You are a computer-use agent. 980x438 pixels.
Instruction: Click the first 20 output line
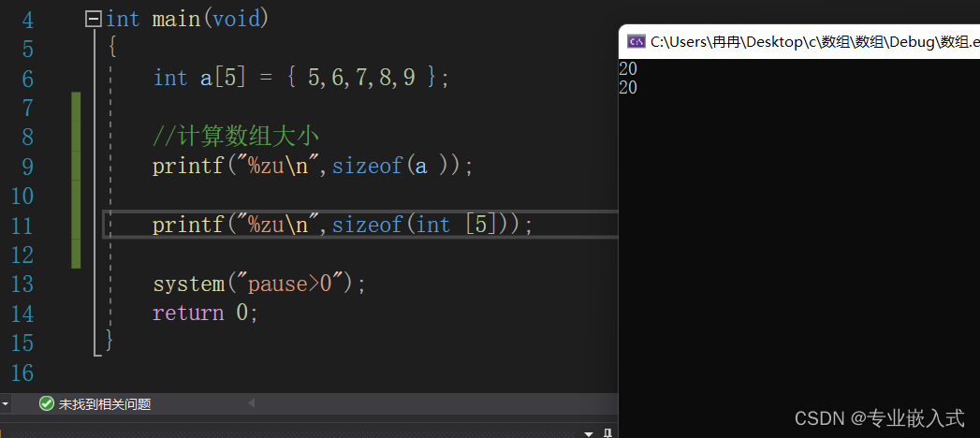(628, 69)
